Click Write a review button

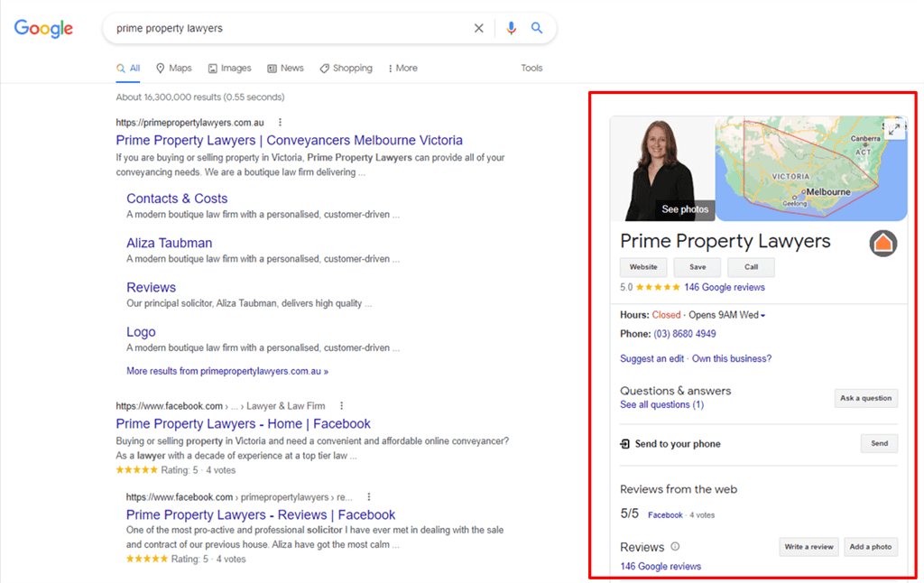click(808, 547)
